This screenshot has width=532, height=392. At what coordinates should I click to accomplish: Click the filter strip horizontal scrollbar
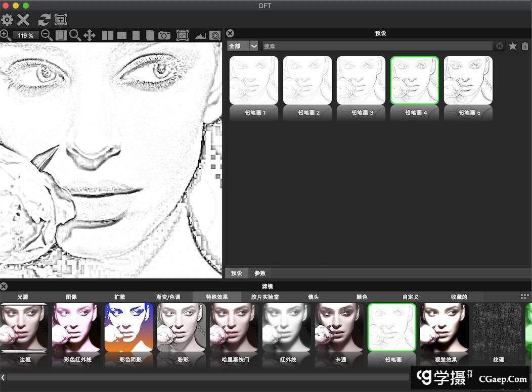click(202, 377)
